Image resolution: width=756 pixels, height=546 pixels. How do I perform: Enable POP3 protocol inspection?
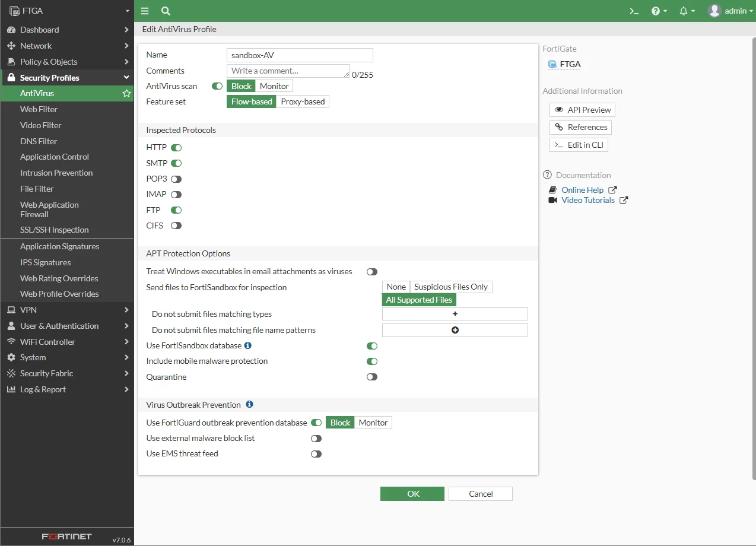(x=176, y=179)
